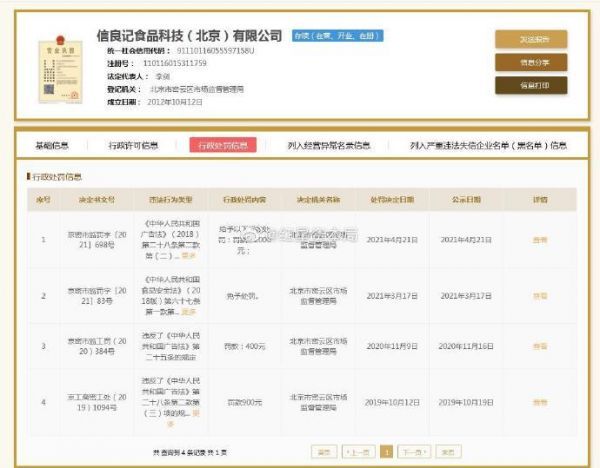The image size is (600, 468).
Task: Click 行政处罚内容 column header
Action: (245, 199)
